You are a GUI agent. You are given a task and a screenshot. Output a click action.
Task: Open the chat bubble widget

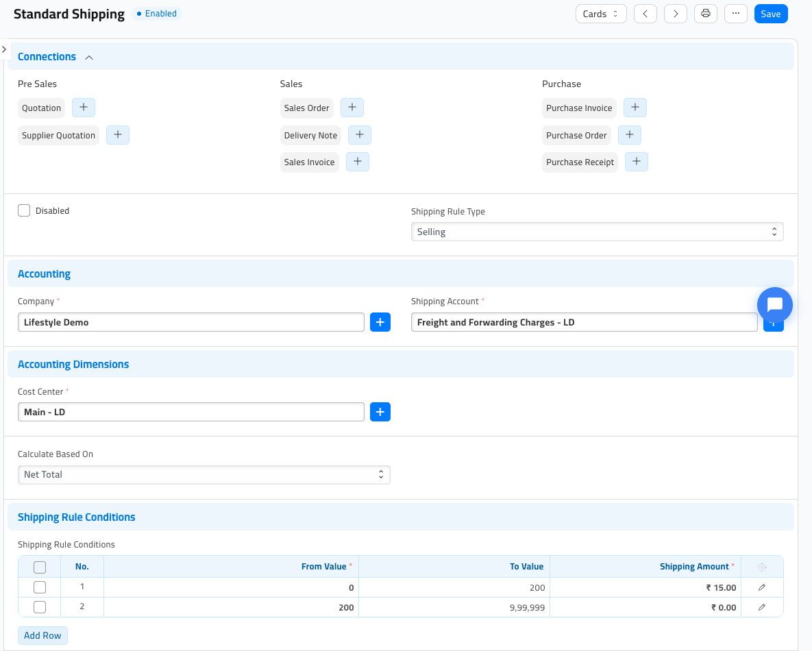pos(775,304)
